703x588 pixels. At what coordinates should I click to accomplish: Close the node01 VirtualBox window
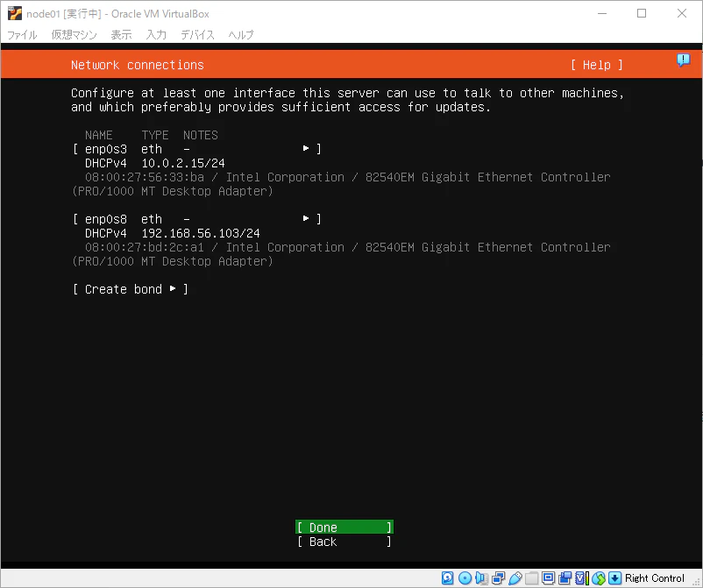[681, 13]
